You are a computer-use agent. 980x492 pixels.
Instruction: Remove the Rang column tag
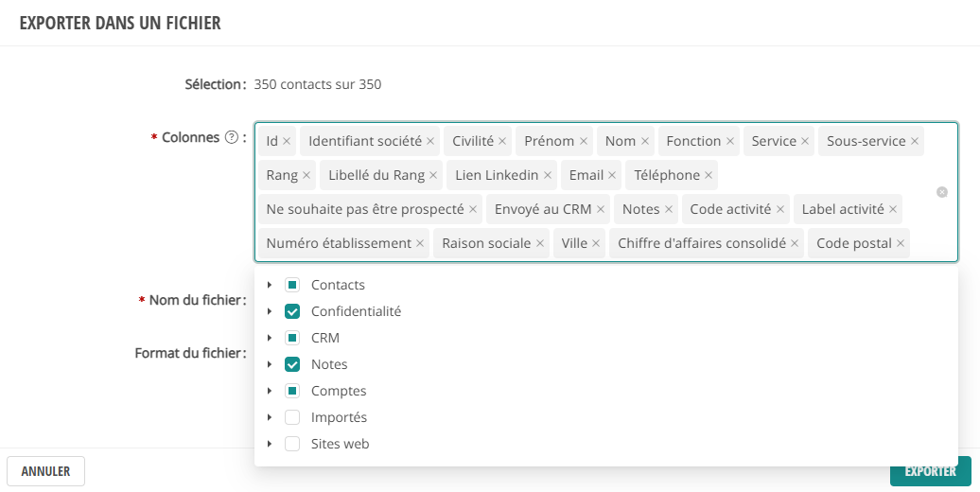pyautogui.click(x=306, y=176)
